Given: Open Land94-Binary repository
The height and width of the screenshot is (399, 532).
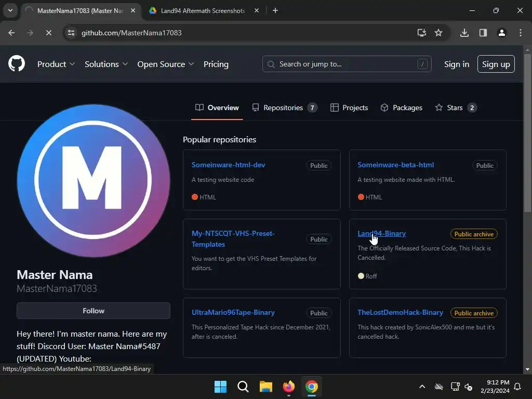Looking at the screenshot, I should click(382, 233).
